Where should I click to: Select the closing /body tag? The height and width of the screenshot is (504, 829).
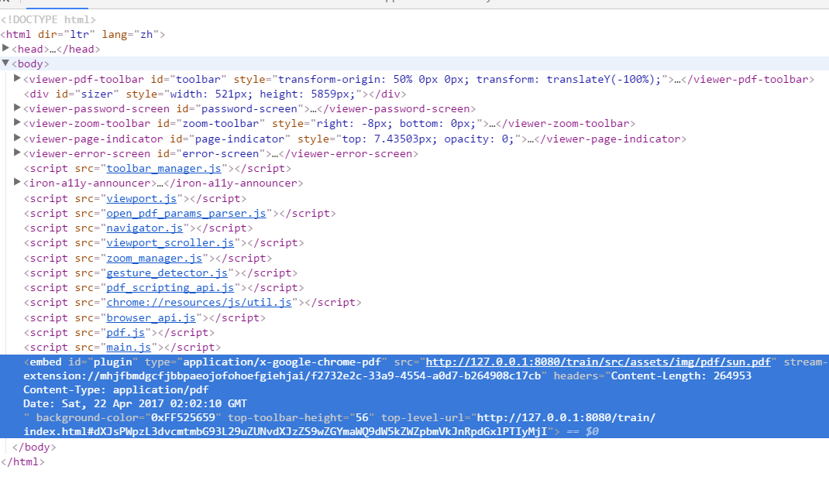click(34, 447)
